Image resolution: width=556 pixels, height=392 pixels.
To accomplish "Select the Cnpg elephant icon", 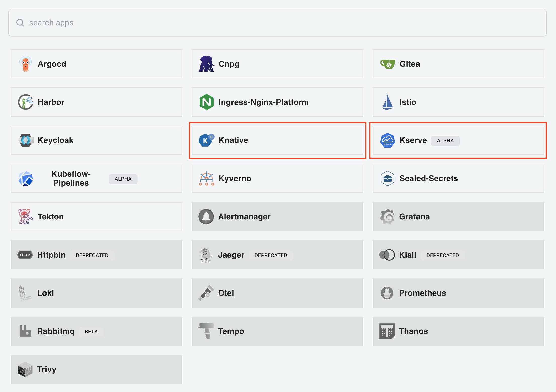I will (206, 64).
